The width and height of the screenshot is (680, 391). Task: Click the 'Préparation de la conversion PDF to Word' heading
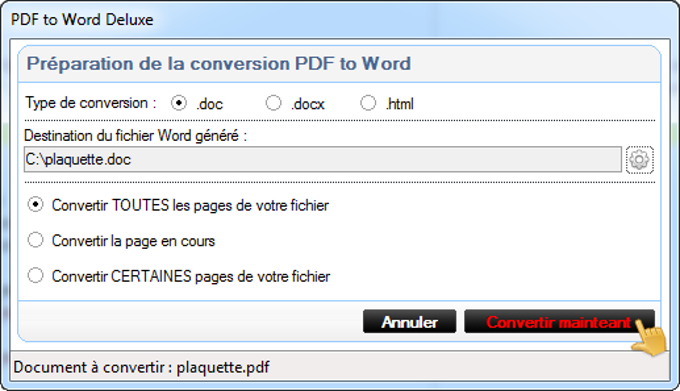click(219, 64)
